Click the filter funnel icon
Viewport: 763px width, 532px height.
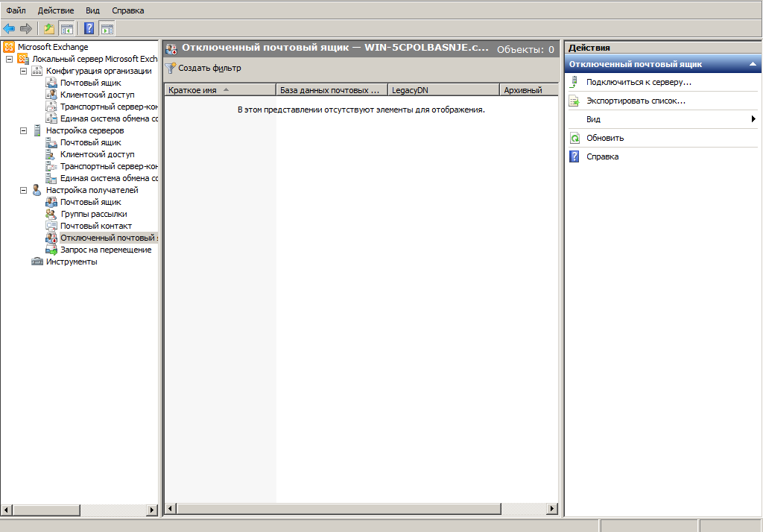pos(171,68)
